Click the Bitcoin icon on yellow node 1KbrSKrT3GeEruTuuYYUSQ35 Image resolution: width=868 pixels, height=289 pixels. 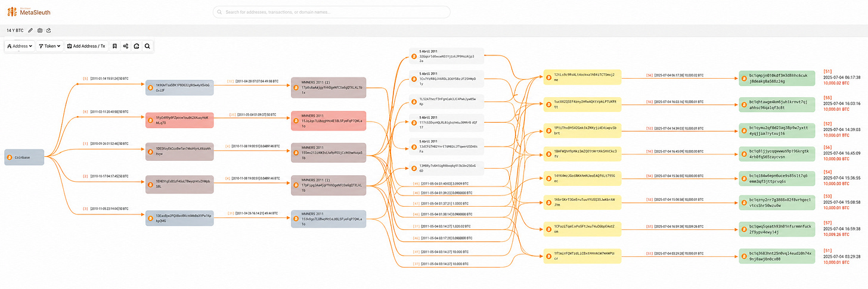548,203
